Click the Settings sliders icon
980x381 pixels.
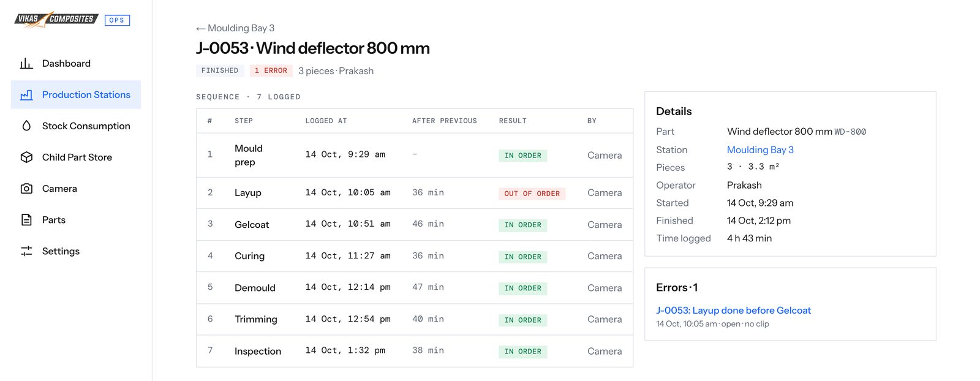click(26, 251)
